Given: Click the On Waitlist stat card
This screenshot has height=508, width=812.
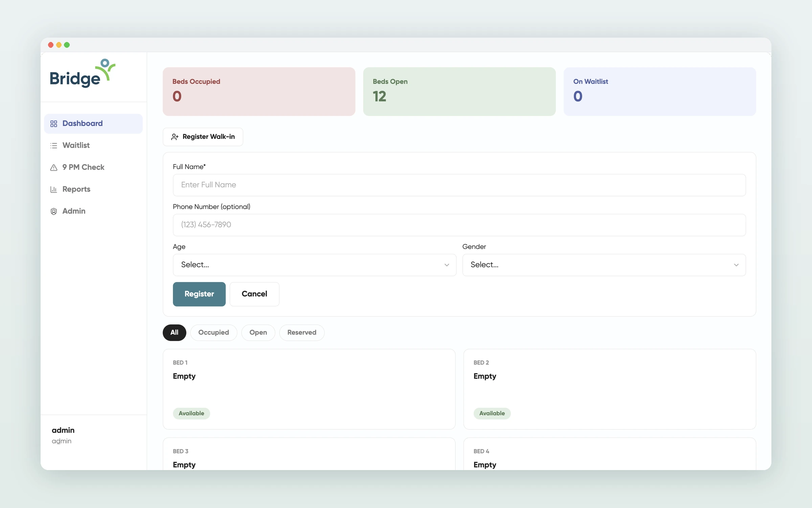Looking at the screenshot, I should (x=660, y=91).
